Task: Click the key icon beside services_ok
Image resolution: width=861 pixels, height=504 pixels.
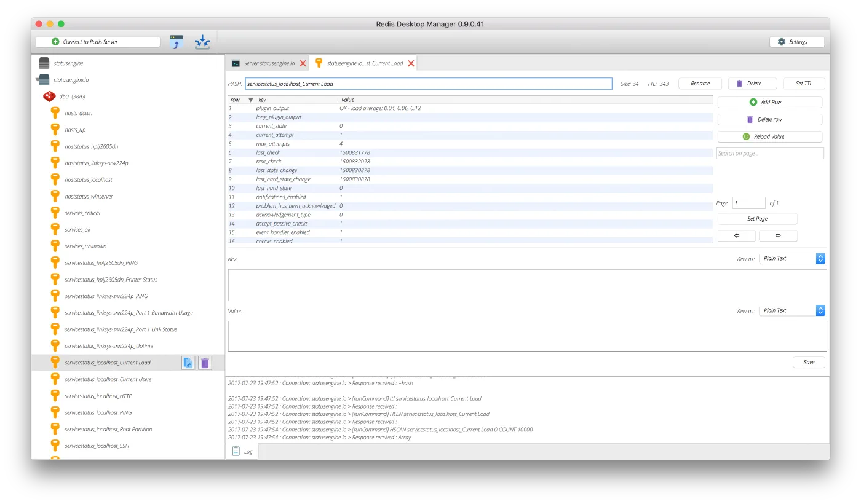Action: pyautogui.click(x=55, y=229)
